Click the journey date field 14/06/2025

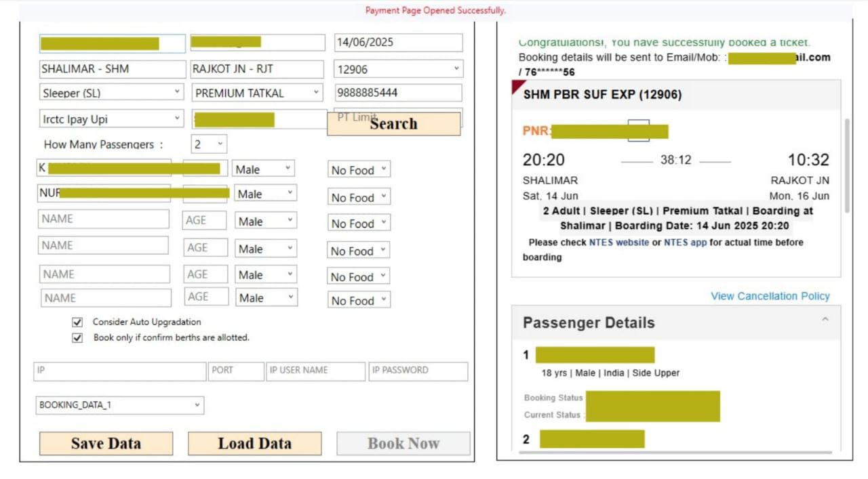(x=398, y=42)
